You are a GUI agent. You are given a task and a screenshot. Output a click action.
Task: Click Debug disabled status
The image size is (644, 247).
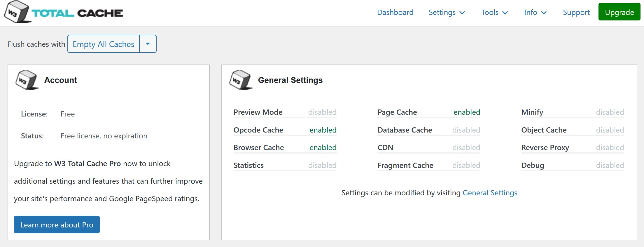610,165
